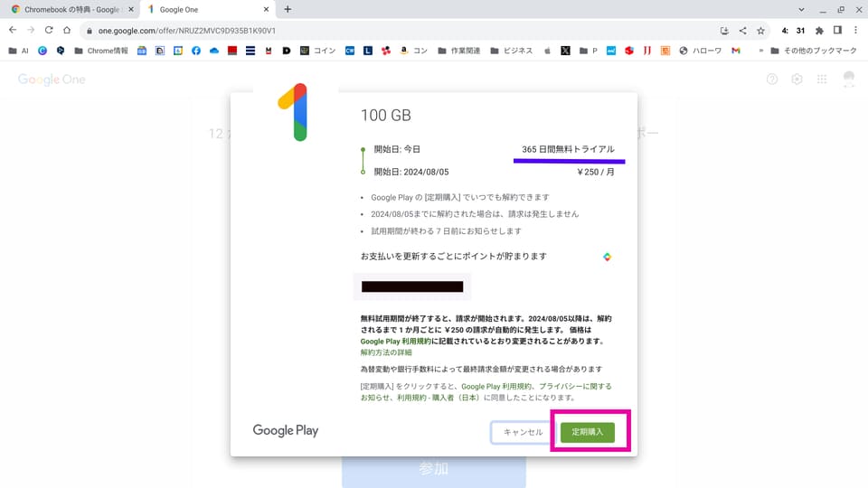Open the P bookmarks folder
The height and width of the screenshot is (488, 868).
coord(588,51)
